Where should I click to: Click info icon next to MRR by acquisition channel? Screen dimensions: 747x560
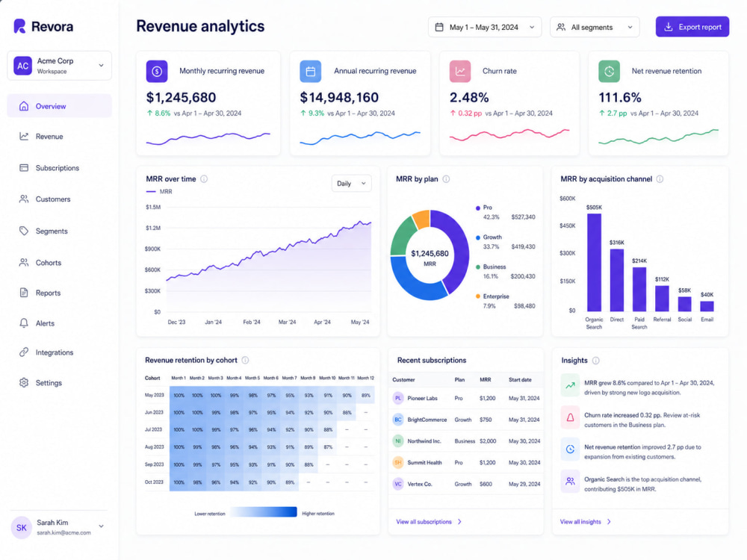660,179
